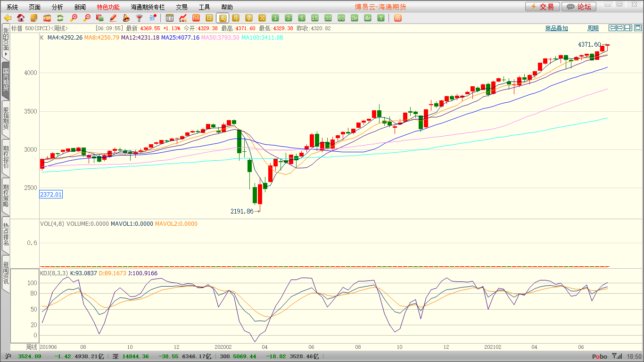Click the 商品叠加 link

[557, 28]
